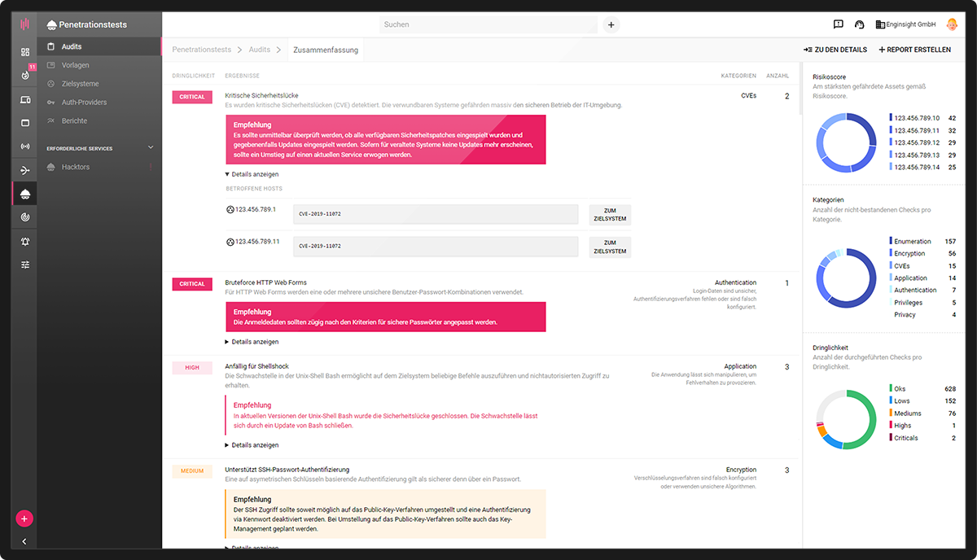Click the Zielsysteme target icon in the sidebar
Screen dimensions: 977x560
coord(51,84)
